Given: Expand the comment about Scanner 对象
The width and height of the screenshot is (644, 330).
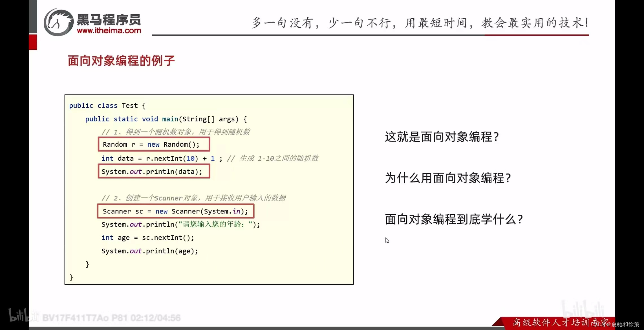Looking at the screenshot, I should click(x=194, y=198).
